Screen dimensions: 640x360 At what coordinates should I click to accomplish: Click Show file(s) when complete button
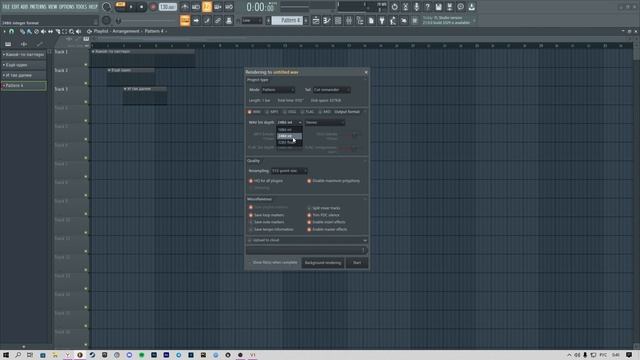click(273, 263)
